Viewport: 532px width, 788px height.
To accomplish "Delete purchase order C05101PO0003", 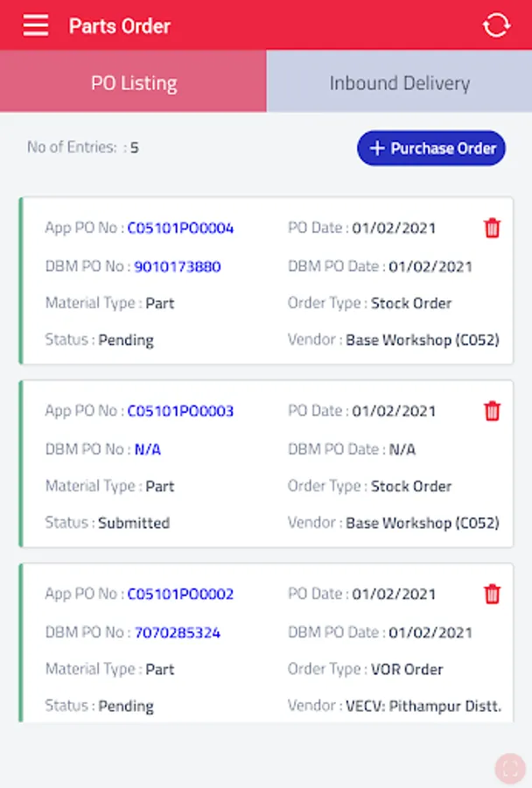I will 493,411.
